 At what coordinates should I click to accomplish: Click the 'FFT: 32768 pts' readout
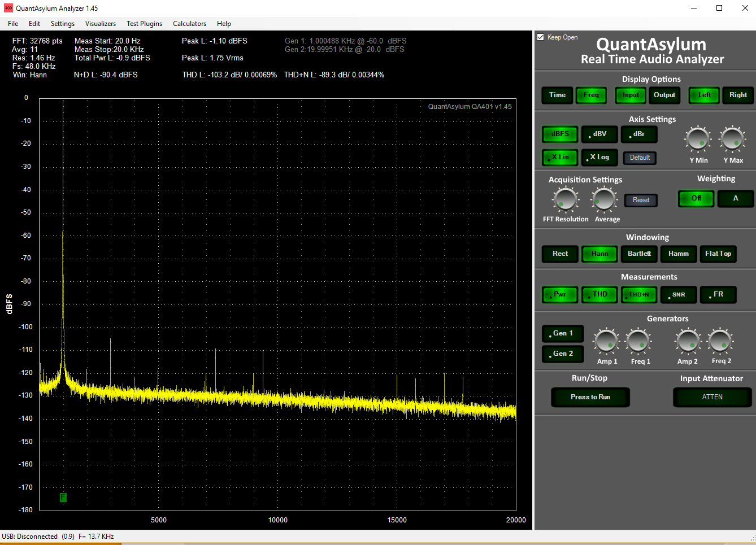pos(37,41)
